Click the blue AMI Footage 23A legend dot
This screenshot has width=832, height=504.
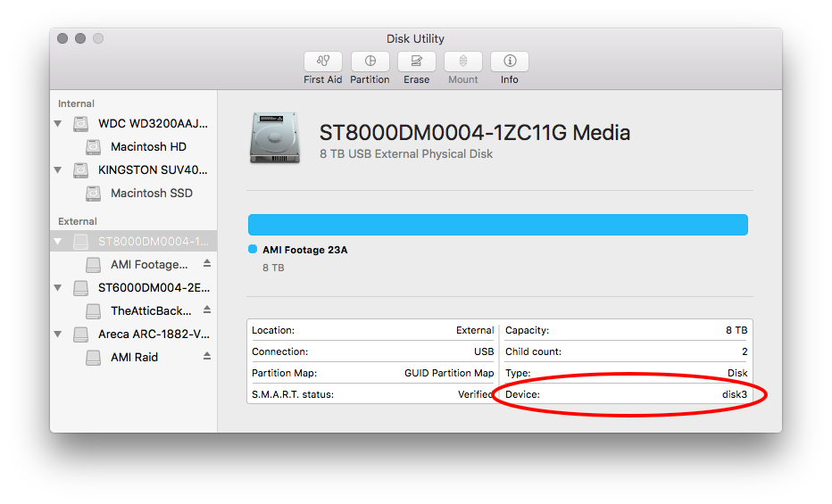click(253, 250)
